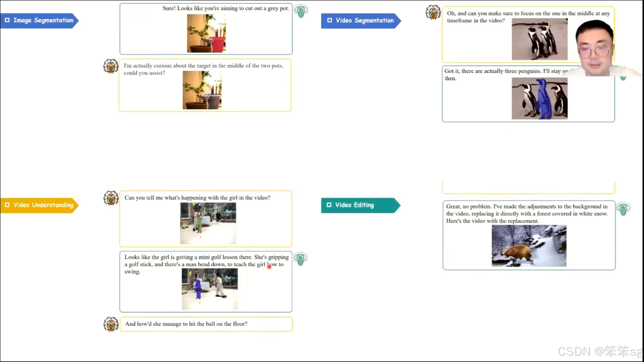Open the snowy forest bear video thumbnail
Image resolution: width=644 pixels, height=362 pixels.
529,246
